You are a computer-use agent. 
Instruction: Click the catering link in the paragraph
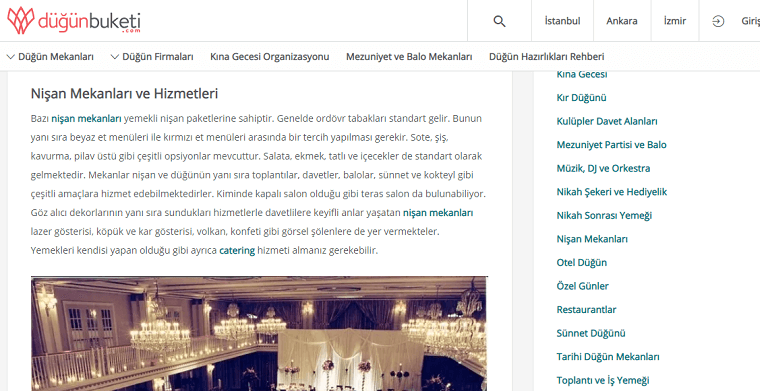pyautogui.click(x=237, y=251)
